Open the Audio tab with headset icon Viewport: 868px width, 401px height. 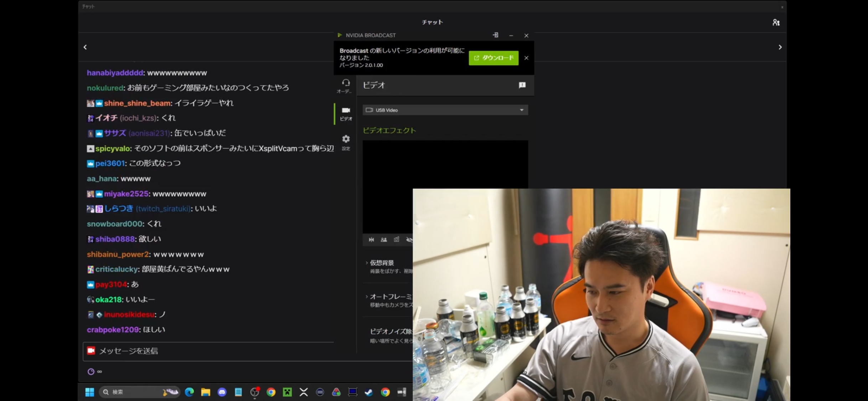click(345, 86)
